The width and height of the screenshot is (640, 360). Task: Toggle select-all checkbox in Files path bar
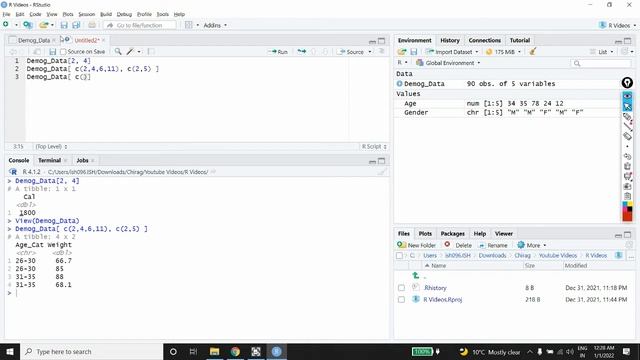pos(399,256)
